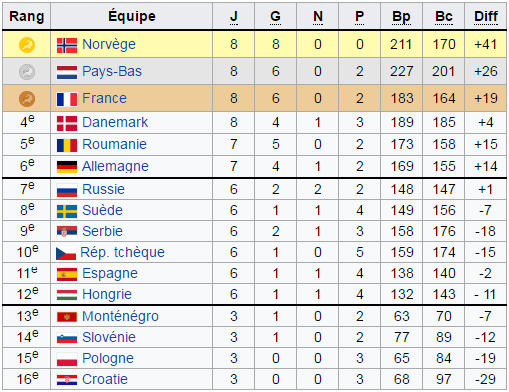This screenshot has height=392, width=509.
Task: Click the Swedish flag icon
Action: [x=67, y=211]
